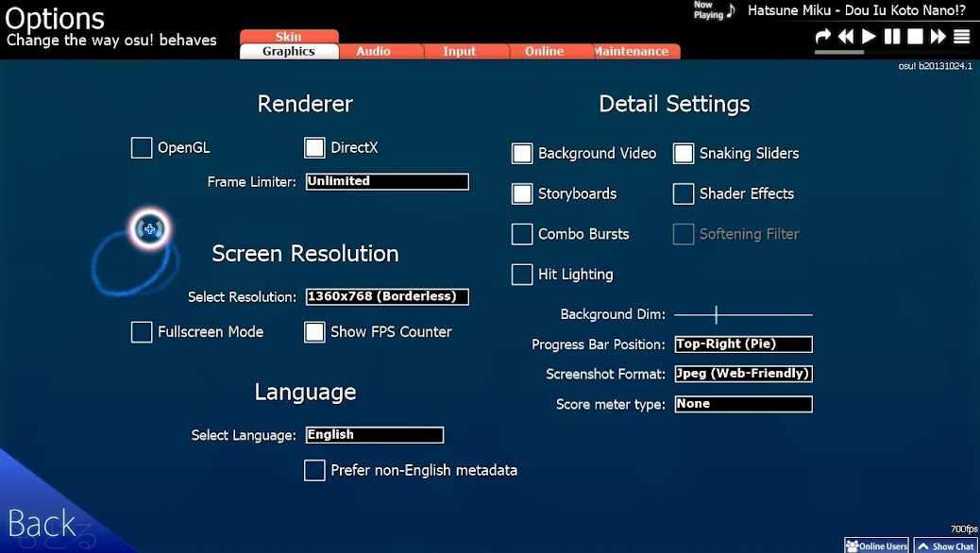The height and width of the screenshot is (553, 980).
Task: Open the Select Resolution dropdown
Action: click(x=387, y=296)
